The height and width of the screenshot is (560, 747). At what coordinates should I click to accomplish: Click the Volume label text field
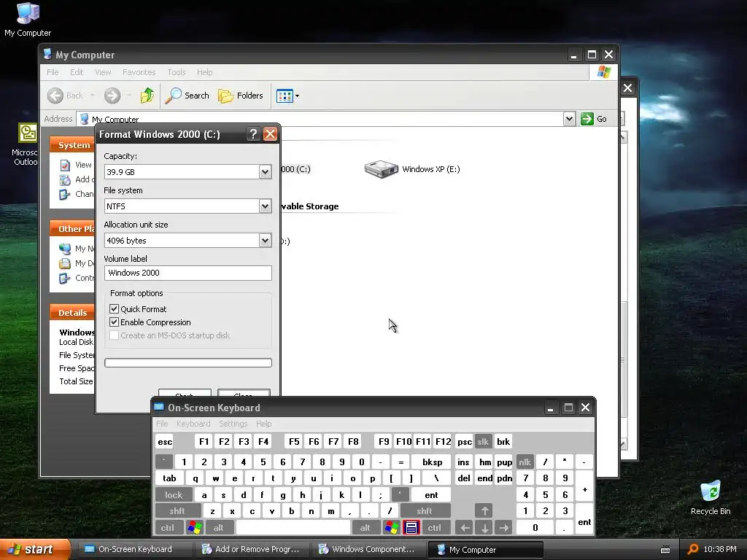(x=188, y=273)
